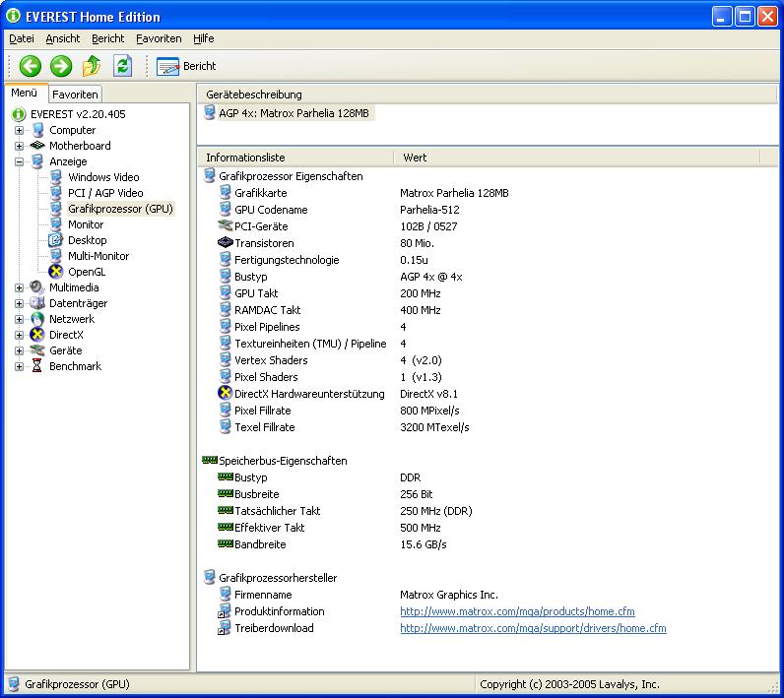
Task: Expand the Geräte tree node
Action: (x=19, y=350)
